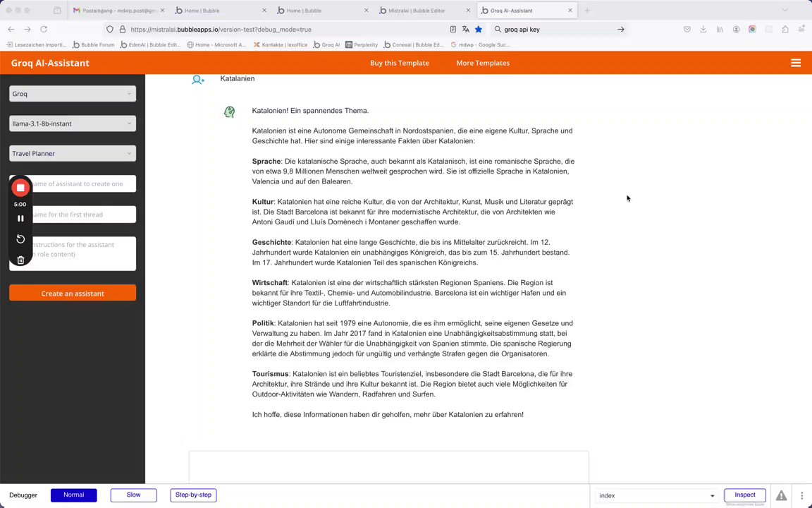Click the debugger Inspect button
Viewport: 812px width, 508px height.
pyautogui.click(x=744, y=495)
